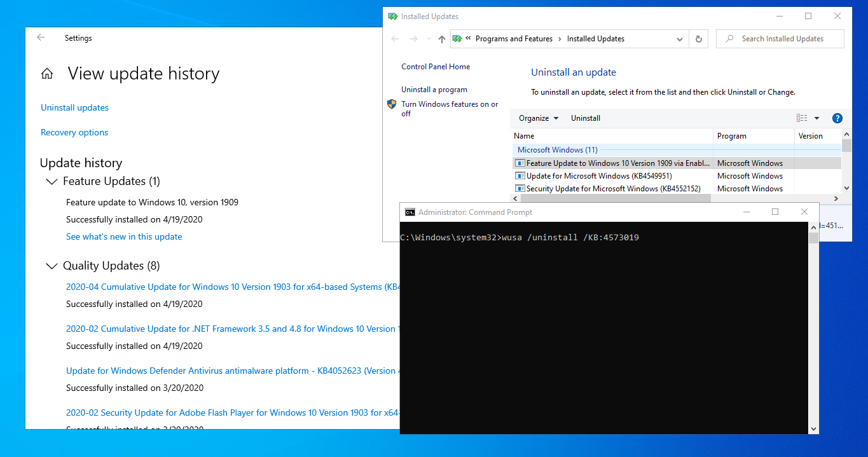Collapse the Quality Updates (8) section

(x=52, y=266)
